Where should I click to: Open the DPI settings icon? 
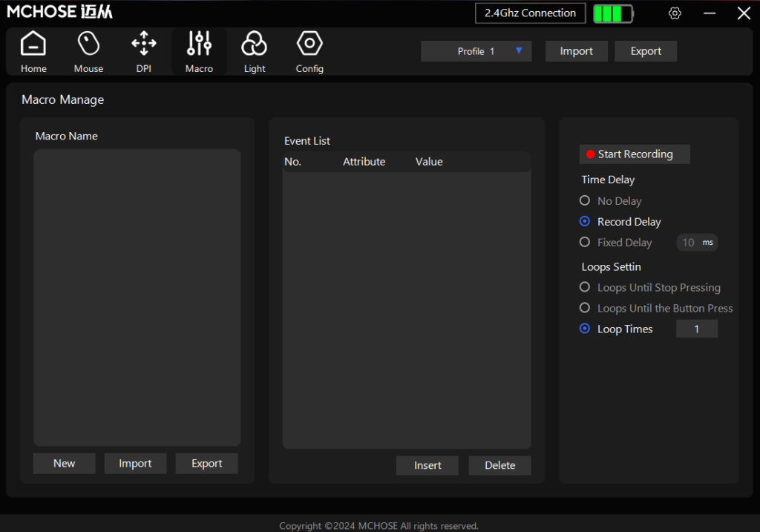click(x=143, y=45)
